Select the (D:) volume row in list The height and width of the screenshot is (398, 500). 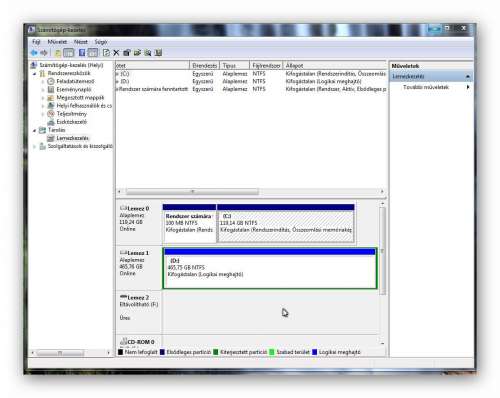251,81
